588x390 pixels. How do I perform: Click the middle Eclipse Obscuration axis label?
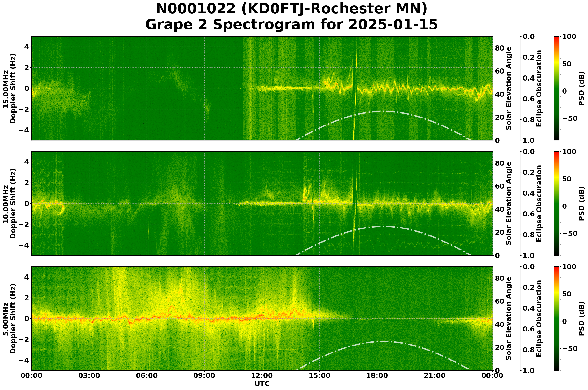[539, 203]
